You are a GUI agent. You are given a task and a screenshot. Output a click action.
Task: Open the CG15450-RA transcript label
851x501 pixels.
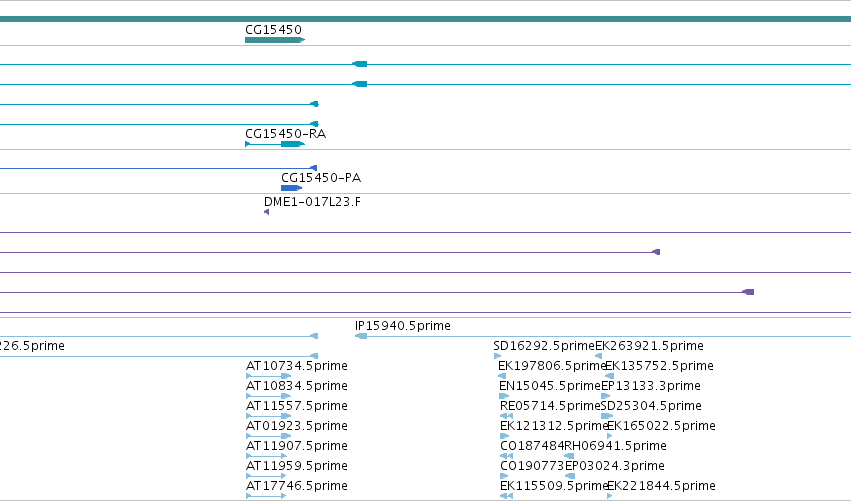pyautogui.click(x=285, y=134)
